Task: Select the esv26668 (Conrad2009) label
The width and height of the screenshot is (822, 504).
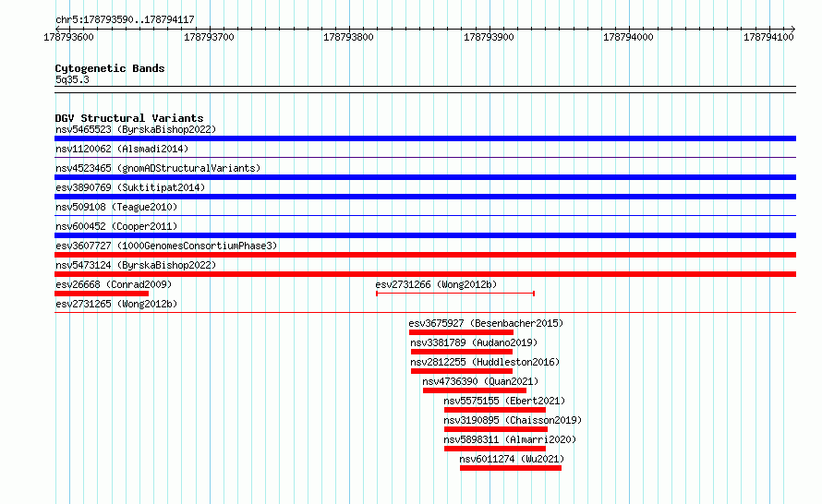Action: (x=114, y=284)
